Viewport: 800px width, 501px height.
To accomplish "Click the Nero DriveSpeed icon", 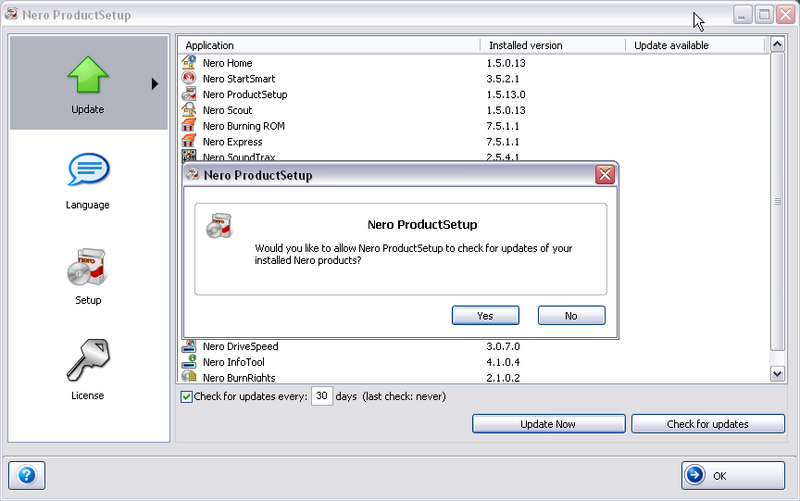I will click(189, 346).
